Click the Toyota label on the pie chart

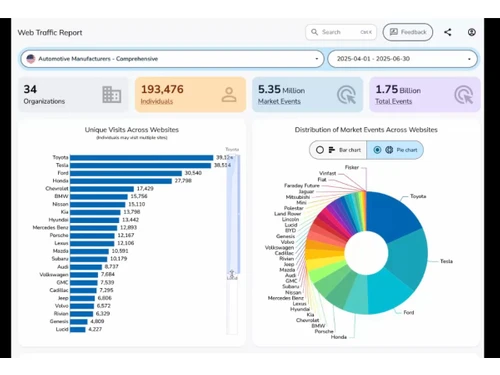pyautogui.click(x=418, y=196)
